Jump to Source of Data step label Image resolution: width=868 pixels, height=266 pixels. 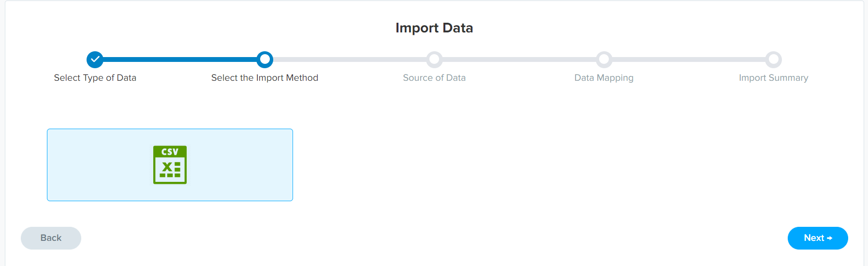coord(434,78)
